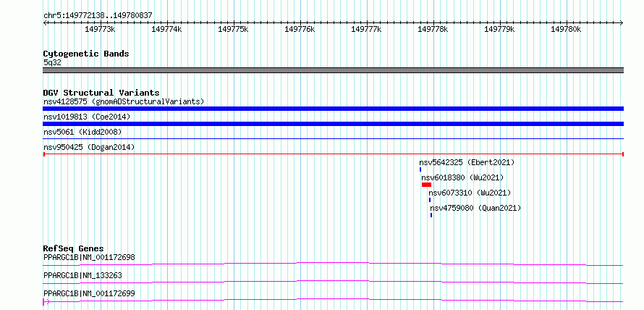Click the DGV Structural Variants track title
This screenshot has height=310, width=644.
click(x=101, y=93)
